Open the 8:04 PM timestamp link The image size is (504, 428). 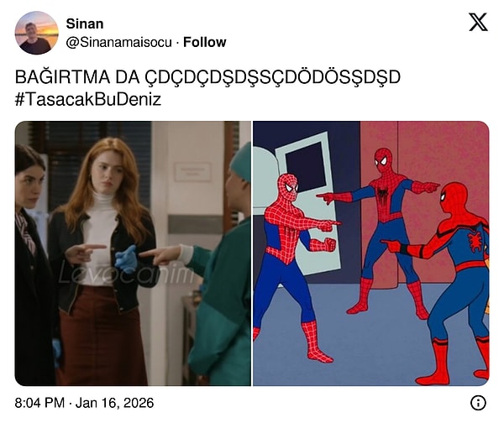point(39,403)
